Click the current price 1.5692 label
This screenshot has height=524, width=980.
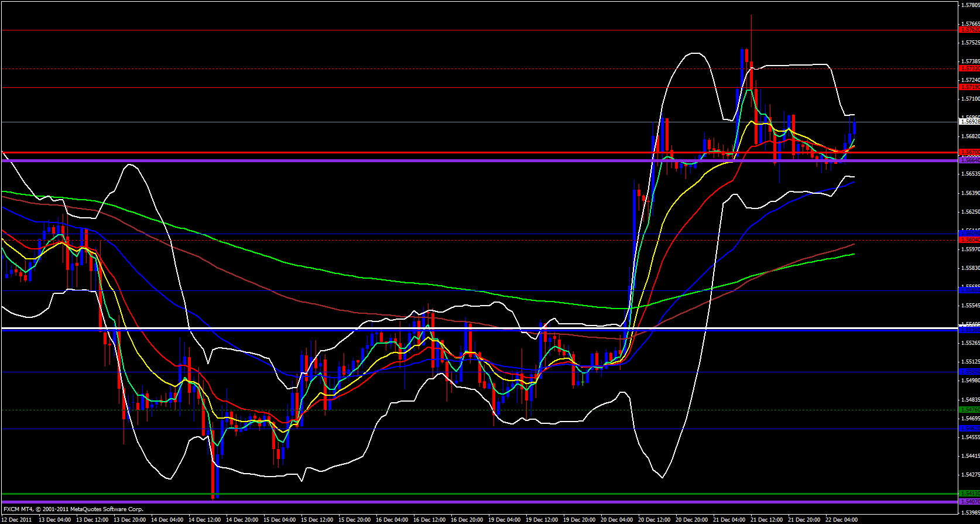969,122
